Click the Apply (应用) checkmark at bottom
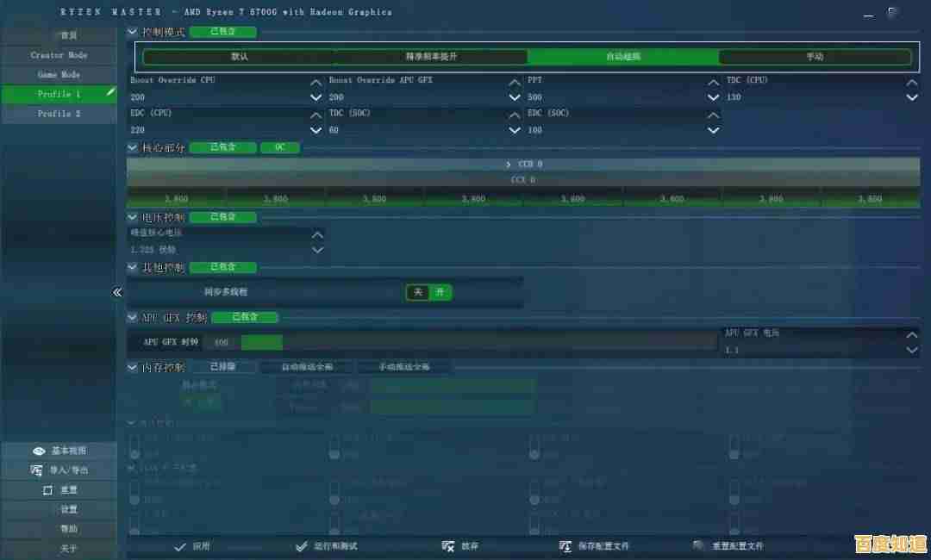Screen dimensions: 931x560 pyautogui.click(x=180, y=546)
